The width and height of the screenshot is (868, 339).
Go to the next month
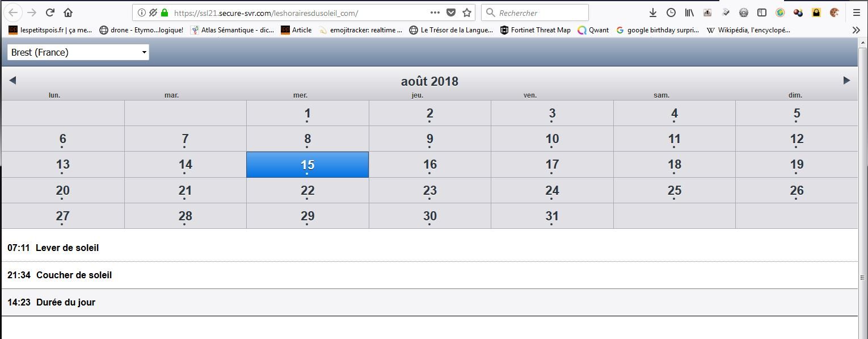pyautogui.click(x=846, y=81)
